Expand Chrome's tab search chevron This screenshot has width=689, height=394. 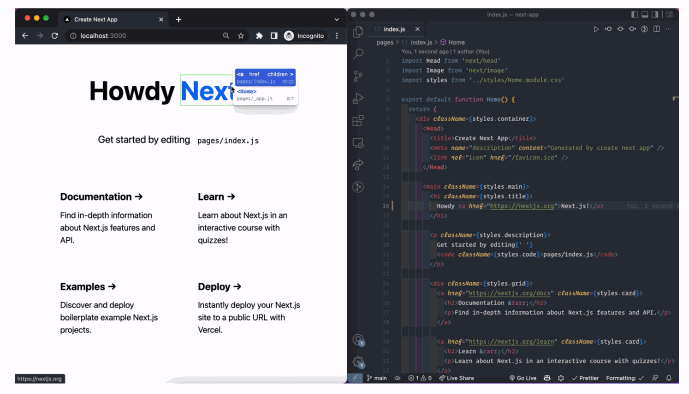(x=337, y=19)
